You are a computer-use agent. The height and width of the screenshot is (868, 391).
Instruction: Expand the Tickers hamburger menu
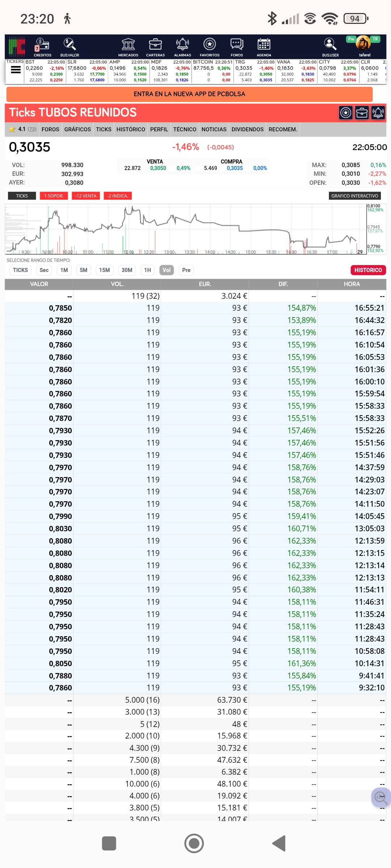tap(16, 70)
